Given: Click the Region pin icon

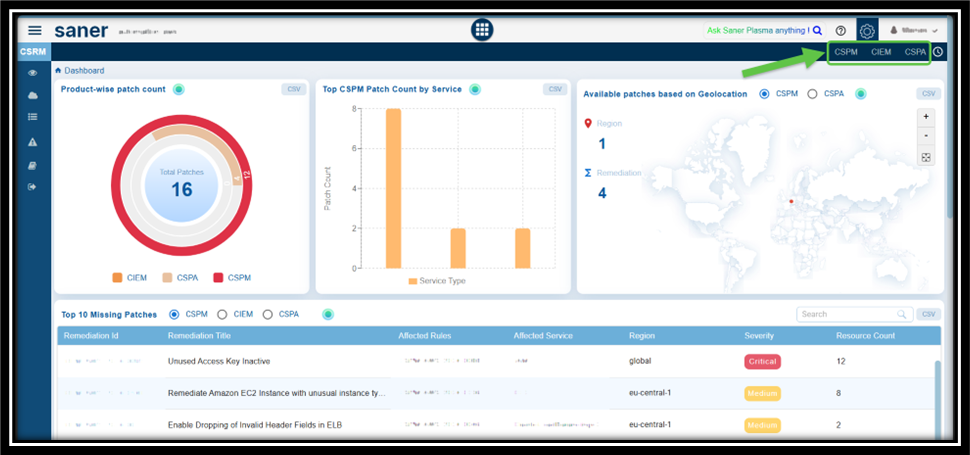Looking at the screenshot, I should (x=588, y=124).
